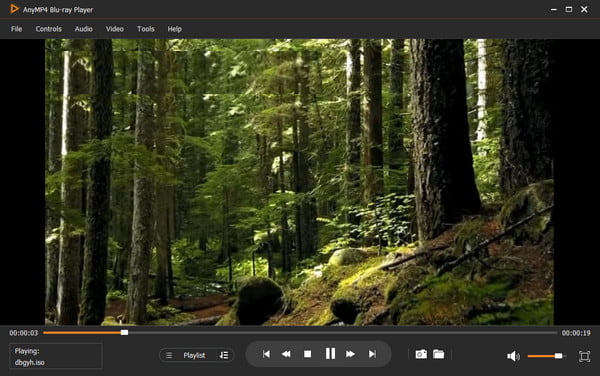Image resolution: width=600 pixels, height=376 pixels.
Task: Stop the video playback
Action: (307, 354)
